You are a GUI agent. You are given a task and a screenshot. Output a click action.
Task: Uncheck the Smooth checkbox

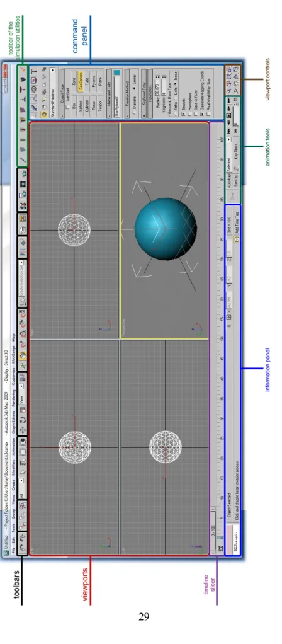coord(183,114)
